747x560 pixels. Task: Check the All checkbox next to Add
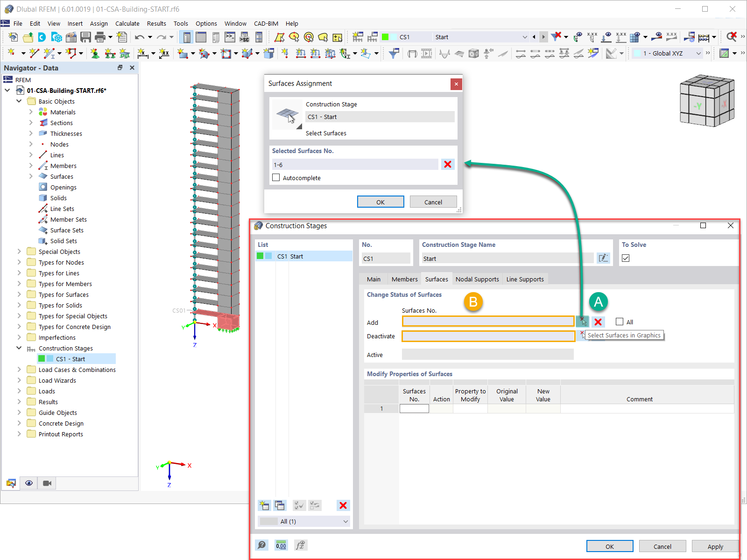pos(620,322)
